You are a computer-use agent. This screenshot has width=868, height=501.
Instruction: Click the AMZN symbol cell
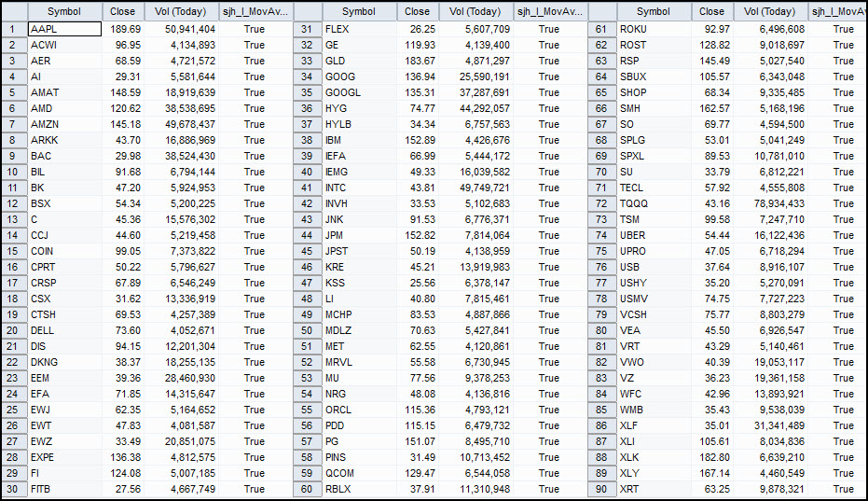[x=64, y=124]
